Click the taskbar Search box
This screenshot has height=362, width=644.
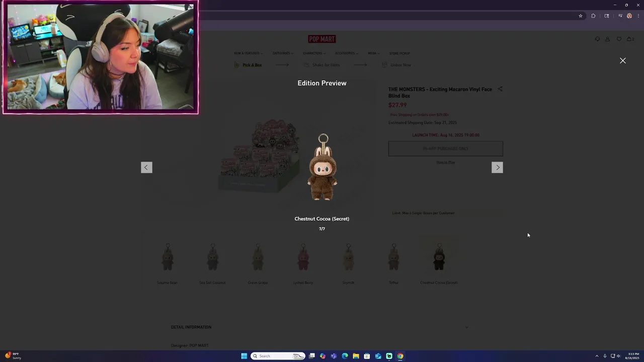(278, 356)
